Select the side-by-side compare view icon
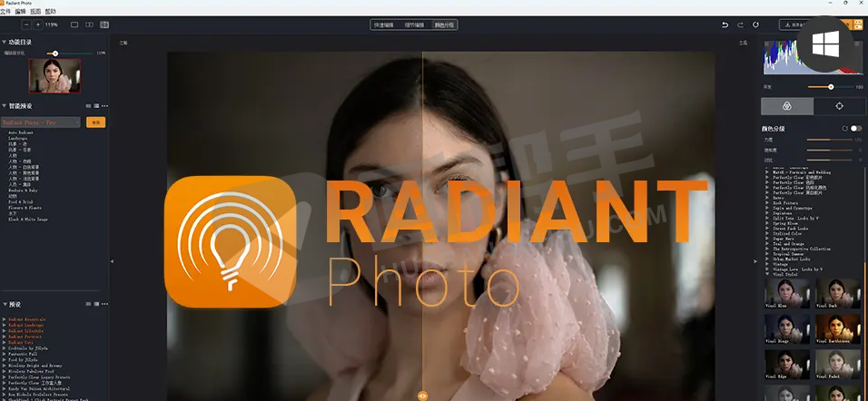The image size is (868, 401). click(104, 24)
